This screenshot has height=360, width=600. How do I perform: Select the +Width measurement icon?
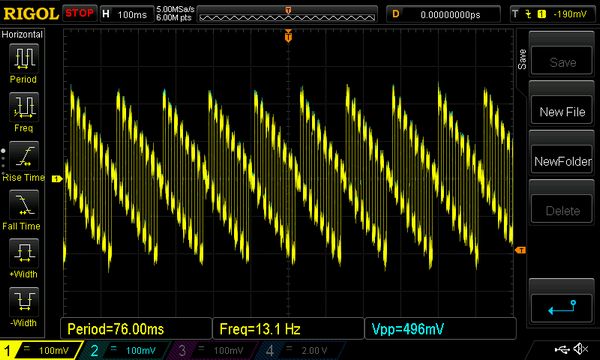pyautogui.click(x=24, y=253)
